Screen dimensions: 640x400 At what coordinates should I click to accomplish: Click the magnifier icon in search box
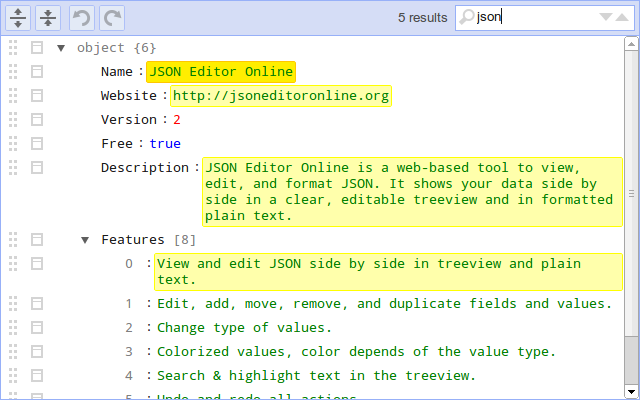[466, 17]
